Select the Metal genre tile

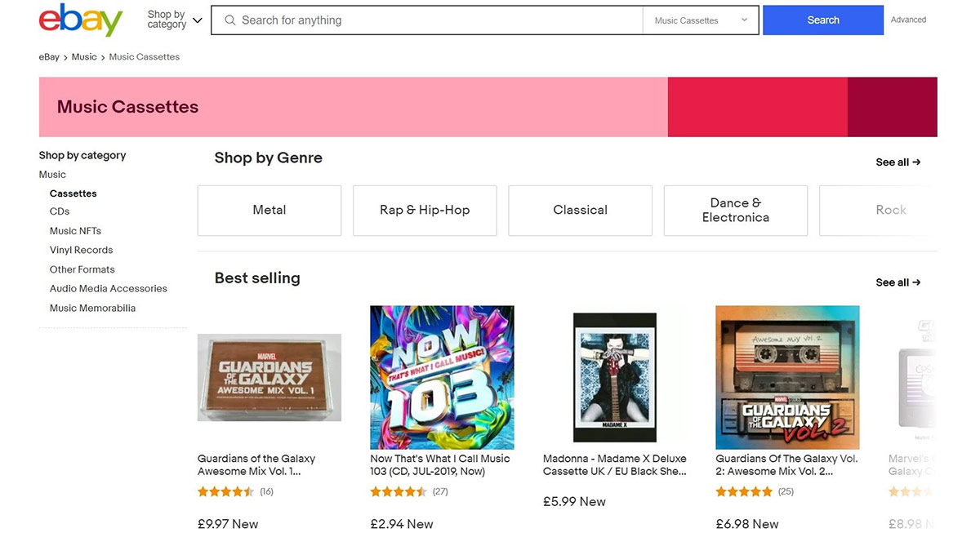pyautogui.click(x=269, y=211)
